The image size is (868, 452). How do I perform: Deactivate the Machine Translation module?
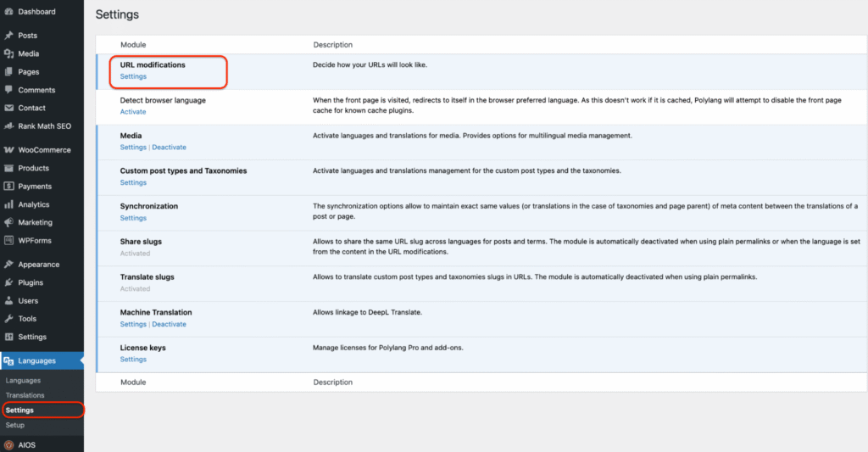(x=170, y=325)
